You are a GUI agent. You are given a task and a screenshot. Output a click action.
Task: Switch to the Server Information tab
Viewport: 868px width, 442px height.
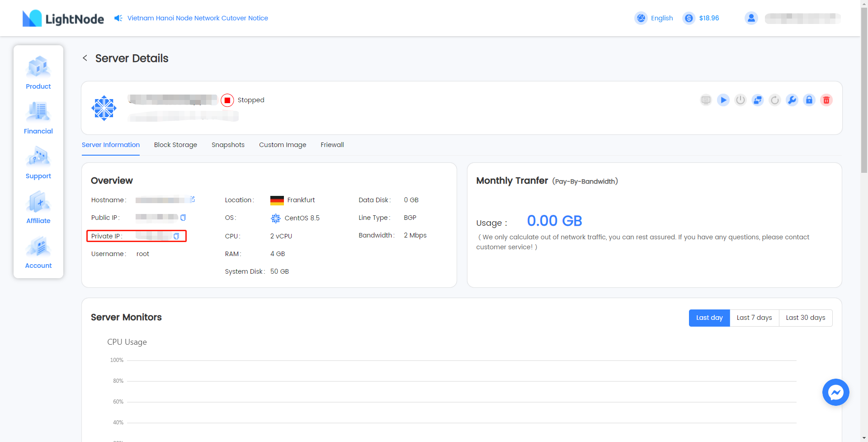tap(111, 145)
